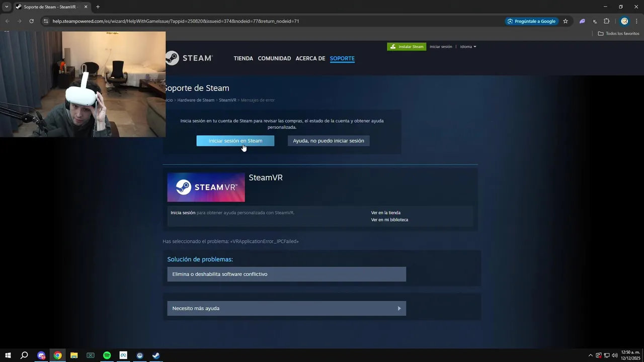Bookmark this page with the star icon
The image size is (644, 362).
(x=566, y=21)
